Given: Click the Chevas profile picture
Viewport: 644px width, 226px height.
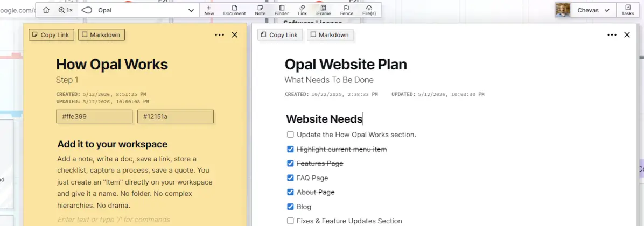Looking at the screenshot, I should point(563,10).
